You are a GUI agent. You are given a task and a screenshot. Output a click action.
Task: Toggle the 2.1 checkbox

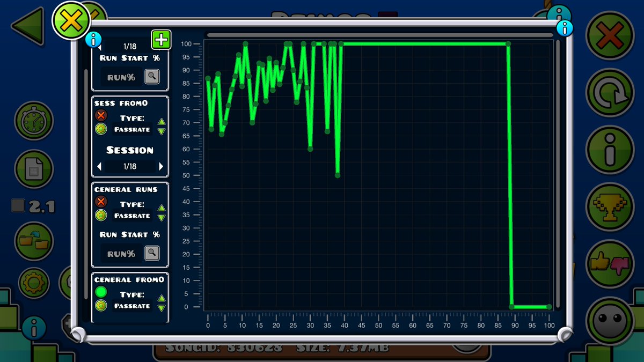18,205
